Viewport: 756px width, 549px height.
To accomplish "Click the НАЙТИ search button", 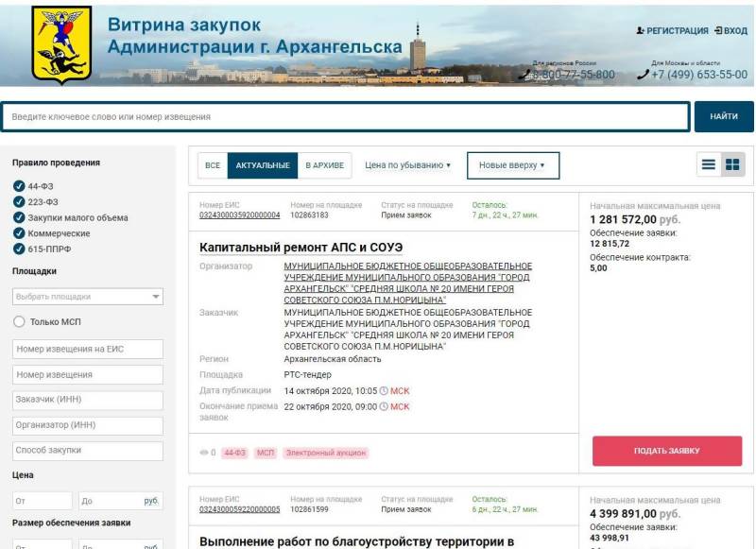I will tap(724, 116).
